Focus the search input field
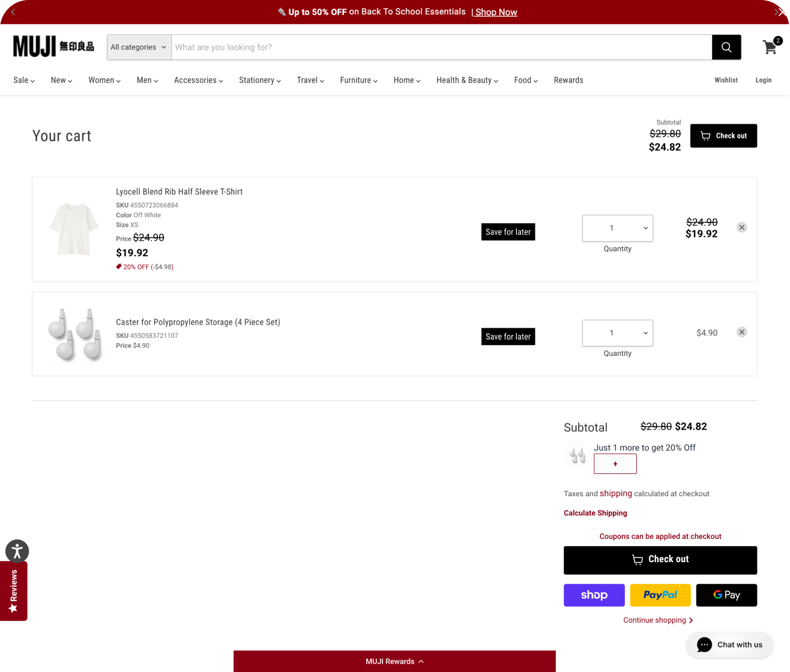This screenshot has width=790, height=672. [x=442, y=47]
